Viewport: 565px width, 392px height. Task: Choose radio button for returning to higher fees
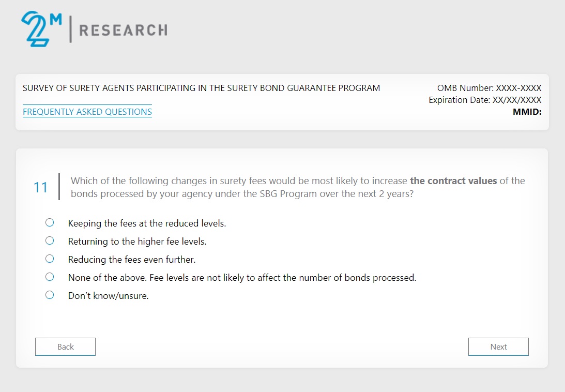(50, 241)
